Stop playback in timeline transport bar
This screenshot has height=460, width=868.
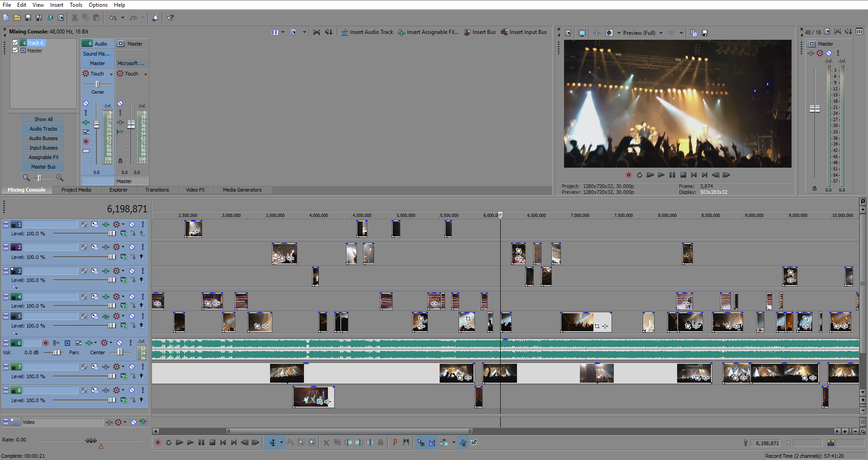pos(212,443)
